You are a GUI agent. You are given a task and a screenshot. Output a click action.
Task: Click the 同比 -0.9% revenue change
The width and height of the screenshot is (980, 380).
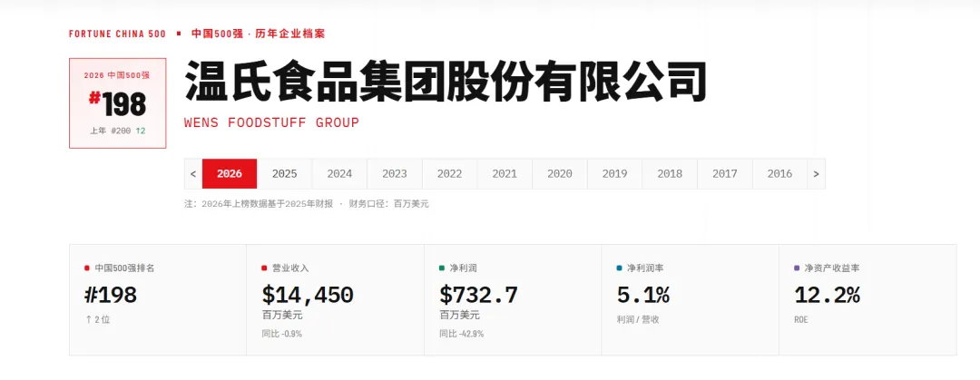[282, 334]
